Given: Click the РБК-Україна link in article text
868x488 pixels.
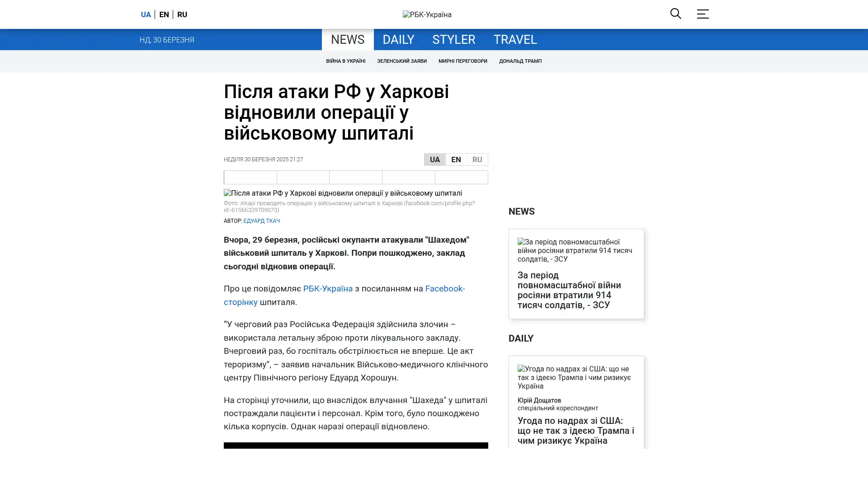Looking at the screenshot, I should [327, 289].
